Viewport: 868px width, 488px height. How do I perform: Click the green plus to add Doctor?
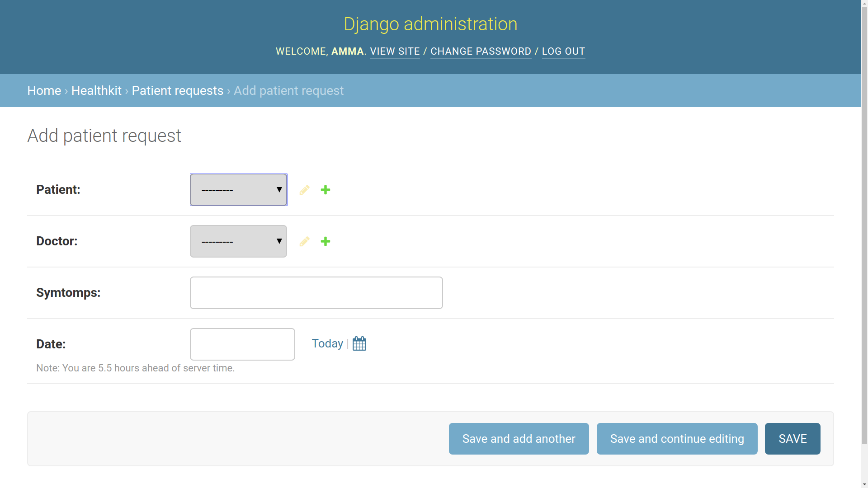(x=325, y=241)
